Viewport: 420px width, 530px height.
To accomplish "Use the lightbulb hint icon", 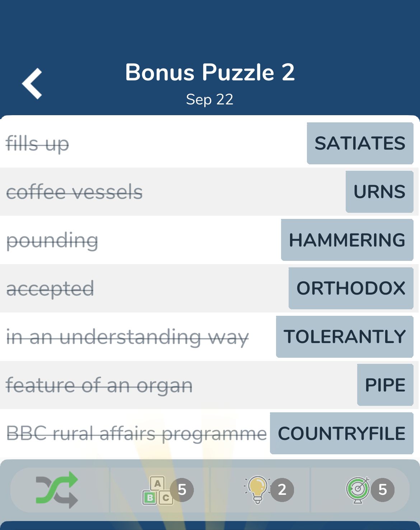I will (257, 490).
